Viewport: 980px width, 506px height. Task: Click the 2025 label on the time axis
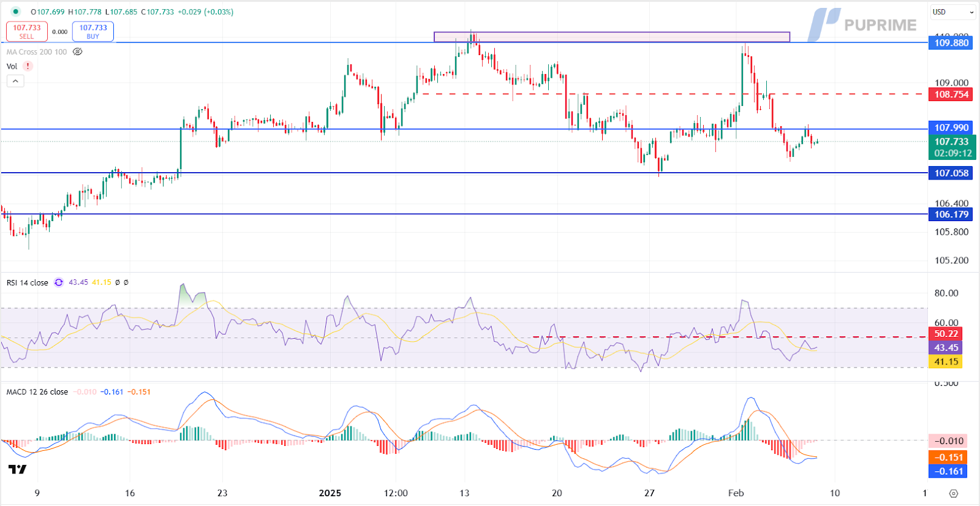(x=330, y=493)
